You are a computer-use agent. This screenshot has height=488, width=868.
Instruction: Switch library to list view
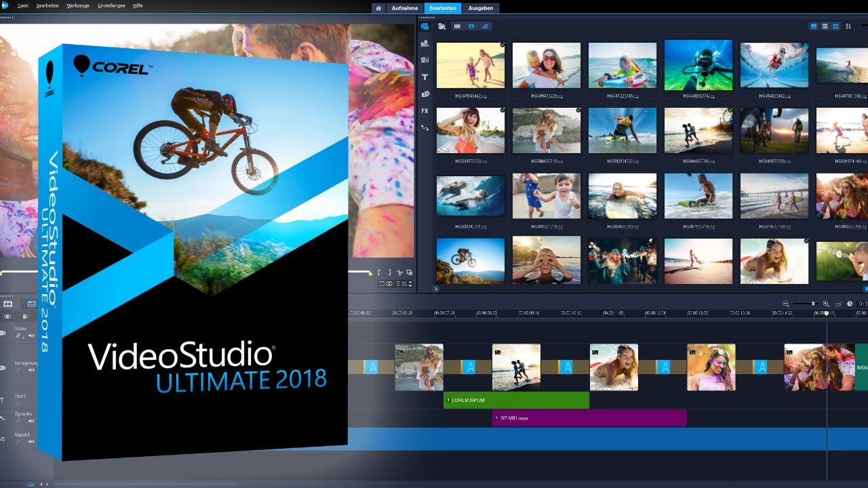click(825, 26)
